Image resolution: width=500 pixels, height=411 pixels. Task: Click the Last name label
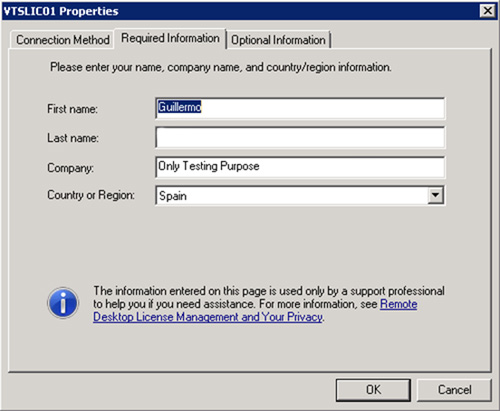(x=73, y=138)
